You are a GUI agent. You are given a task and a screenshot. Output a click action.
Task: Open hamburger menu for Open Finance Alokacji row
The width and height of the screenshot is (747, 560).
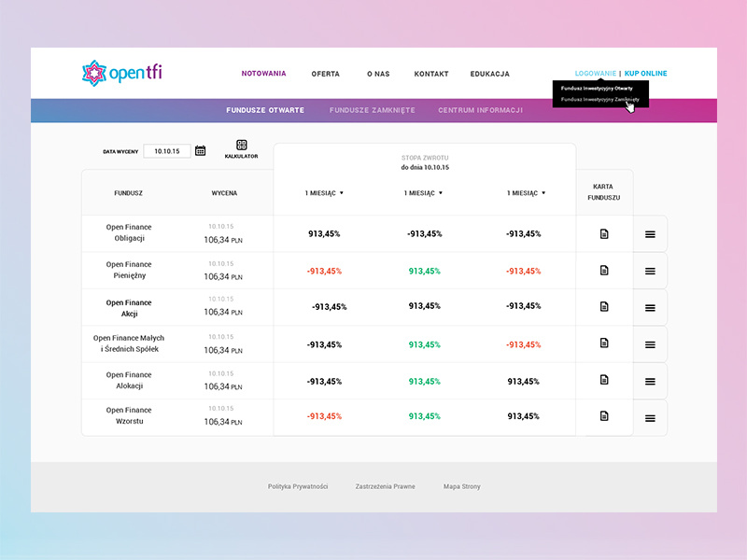(650, 382)
